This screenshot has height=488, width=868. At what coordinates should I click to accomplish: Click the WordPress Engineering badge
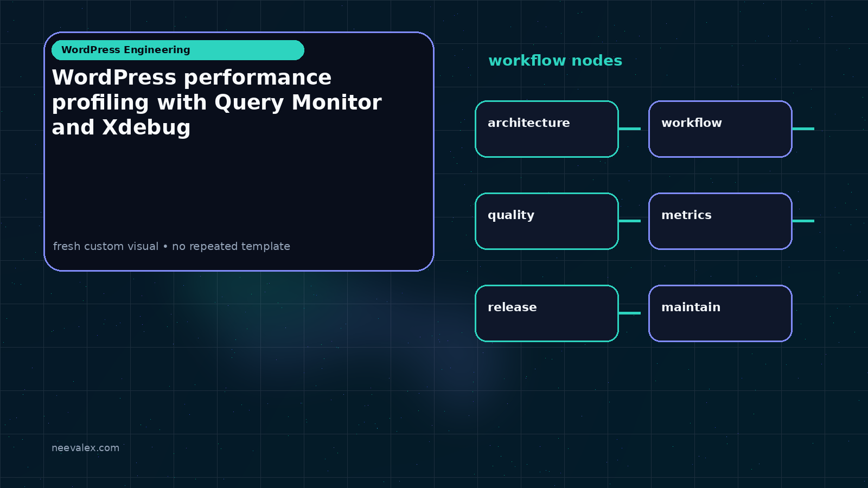(x=178, y=50)
